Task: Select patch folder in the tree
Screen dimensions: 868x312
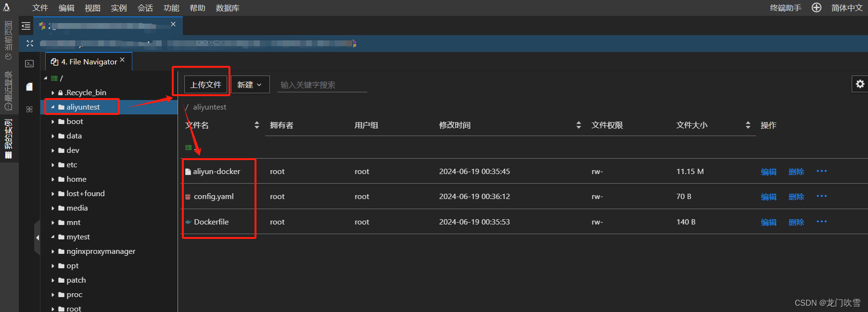Action: click(76, 280)
